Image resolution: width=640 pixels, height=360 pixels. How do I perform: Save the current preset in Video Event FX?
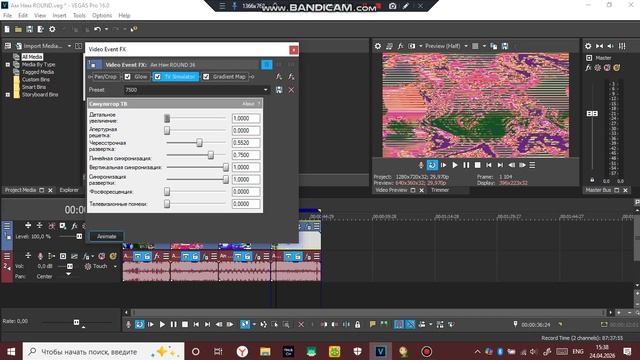point(279,90)
